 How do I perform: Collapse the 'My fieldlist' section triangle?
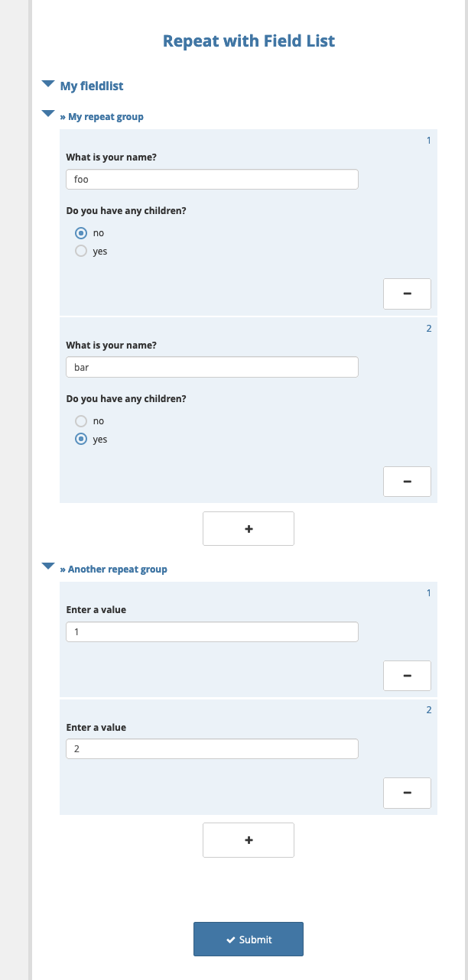pos(48,83)
